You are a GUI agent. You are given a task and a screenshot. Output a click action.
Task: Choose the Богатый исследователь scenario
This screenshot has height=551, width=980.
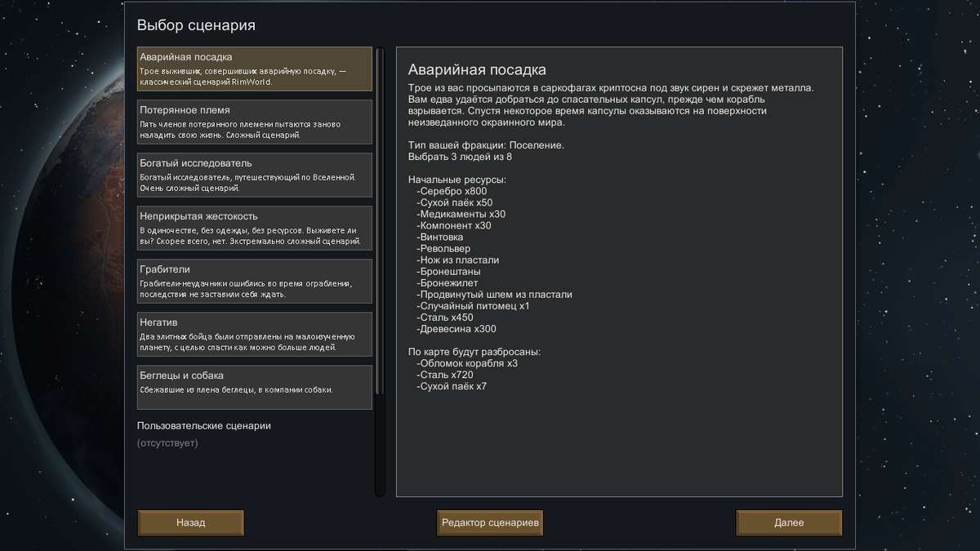(255, 175)
